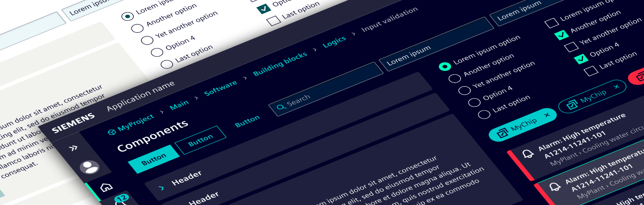
Task: Uncheck dark theme 'Option 4' checkbox
Action: pos(581,59)
